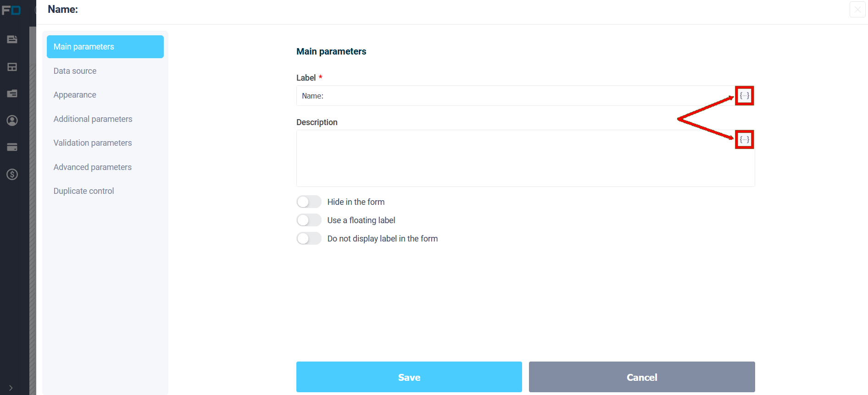Open the dollar billing sidebar icon
868x395 pixels.
tap(12, 174)
